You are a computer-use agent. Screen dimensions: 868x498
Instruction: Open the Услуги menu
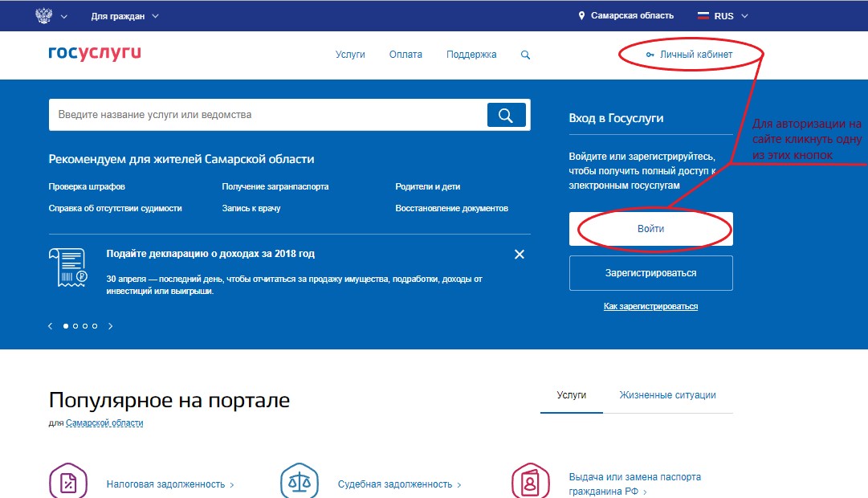point(350,55)
